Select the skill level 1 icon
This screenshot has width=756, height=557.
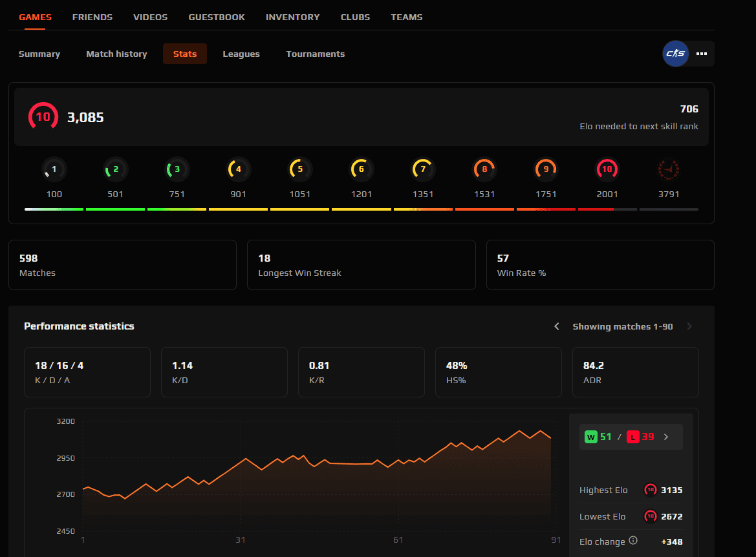click(x=54, y=169)
